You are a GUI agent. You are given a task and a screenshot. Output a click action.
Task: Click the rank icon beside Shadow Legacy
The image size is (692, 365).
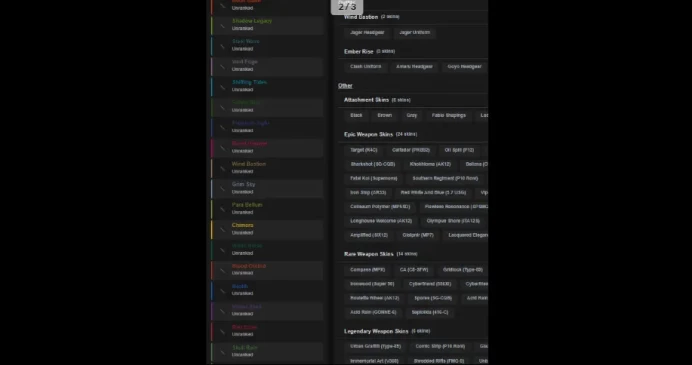tap(223, 26)
